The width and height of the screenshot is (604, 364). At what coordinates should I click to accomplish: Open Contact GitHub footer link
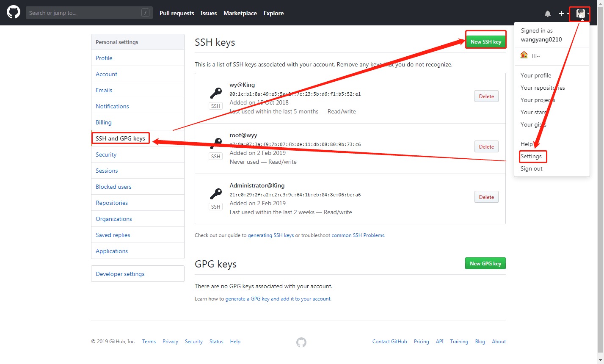pyautogui.click(x=390, y=342)
